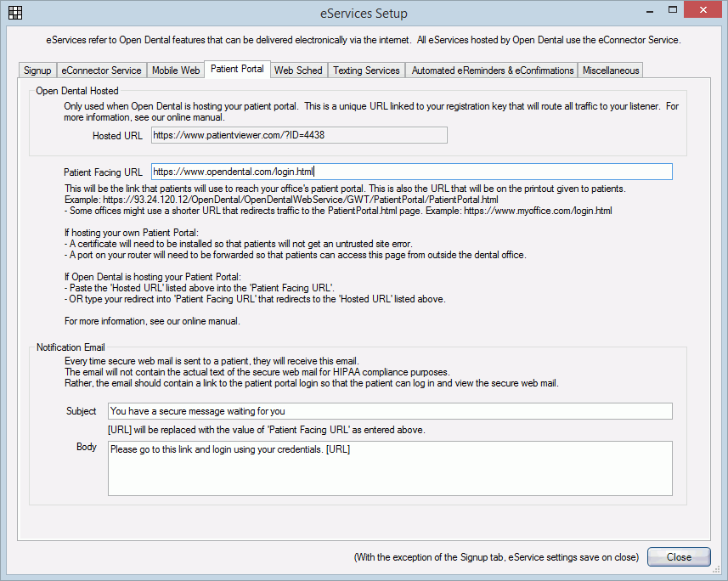Click the line about a certificate needing installation
The height and width of the screenshot is (581, 728).
tap(238, 244)
